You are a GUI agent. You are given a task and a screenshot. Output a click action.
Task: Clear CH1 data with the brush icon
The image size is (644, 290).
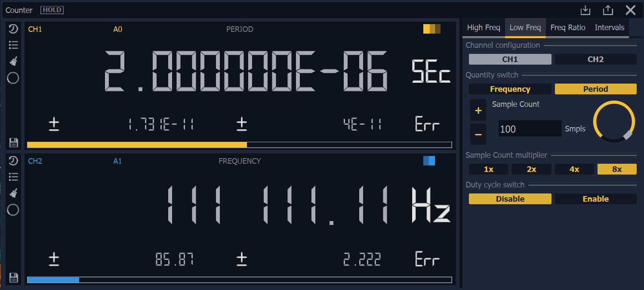pos(13,61)
